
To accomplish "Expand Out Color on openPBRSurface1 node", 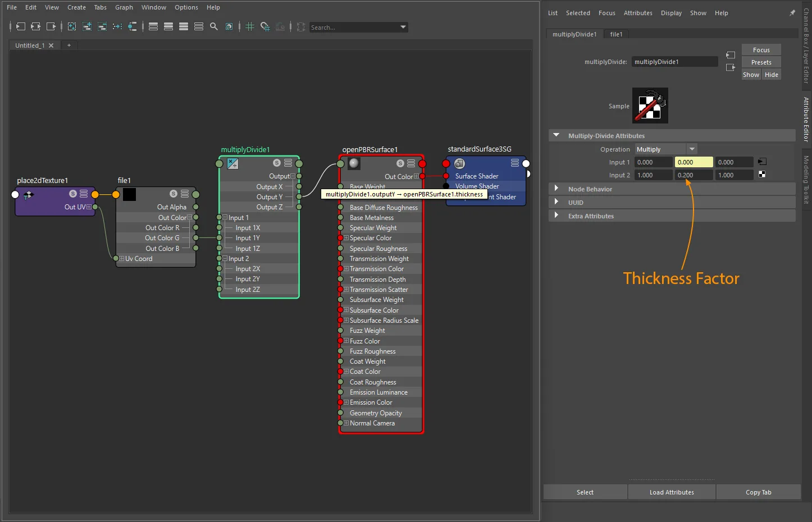I will 416,176.
